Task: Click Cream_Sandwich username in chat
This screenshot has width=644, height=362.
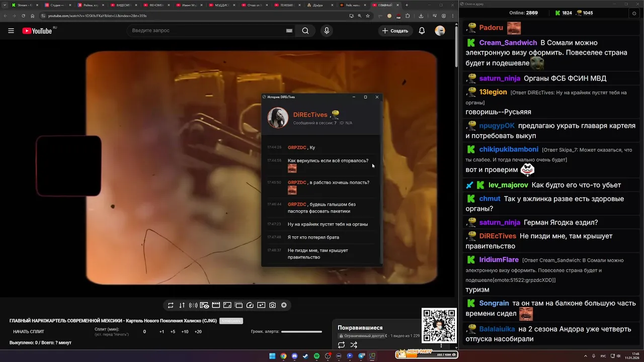Action: click(x=508, y=43)
